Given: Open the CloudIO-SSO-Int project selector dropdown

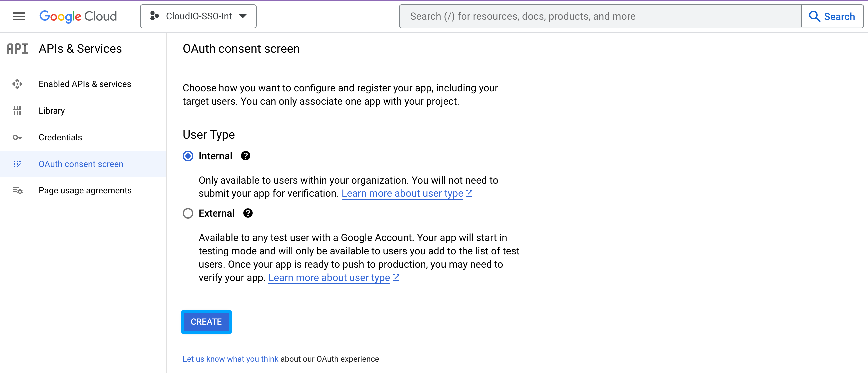Looking at the screenshot, I should (x=198, y=16).
